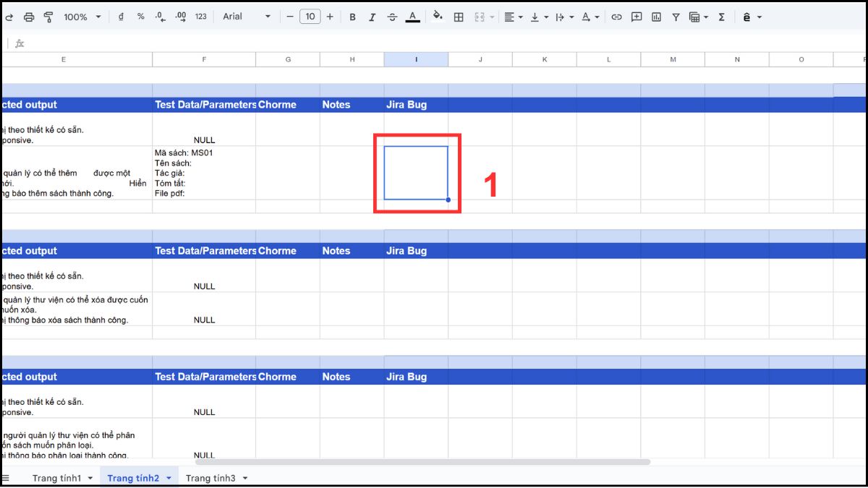This screenshot has width=868, height=488.
Task: Click inside the formula bar
Action: (217, 43)
